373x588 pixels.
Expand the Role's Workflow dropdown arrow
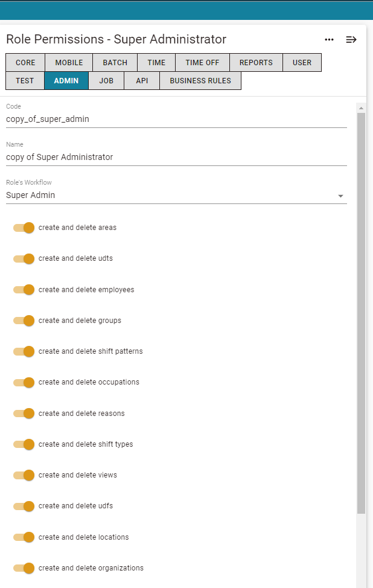[340, 196]
